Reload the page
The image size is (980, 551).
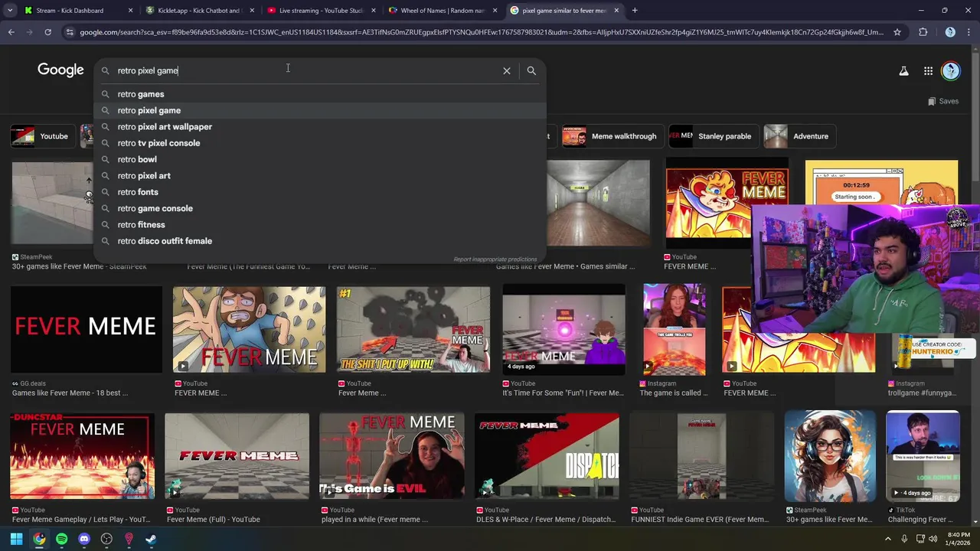click(47, 32)
